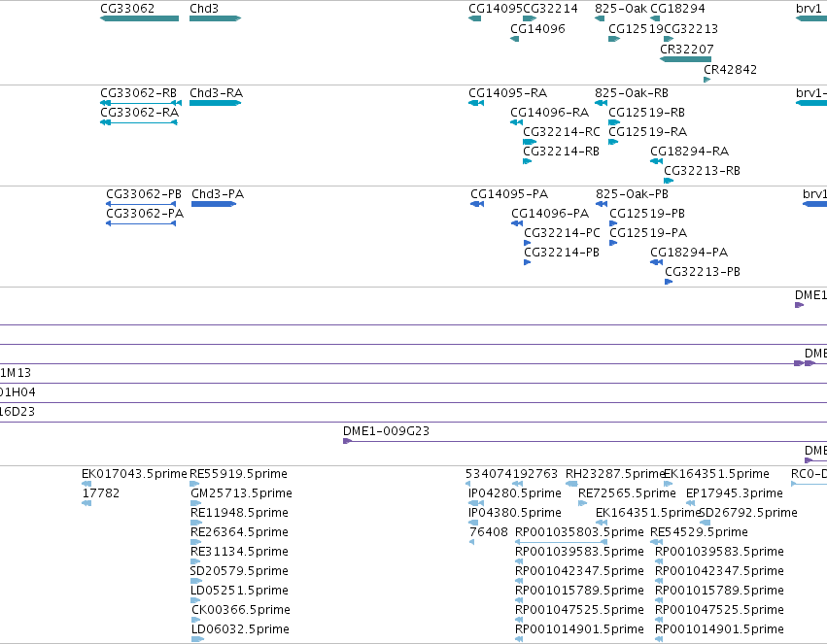Screen dimensions: 827x644
Task: Open the RH23287.5prime EST label
Action: point(614,474)
